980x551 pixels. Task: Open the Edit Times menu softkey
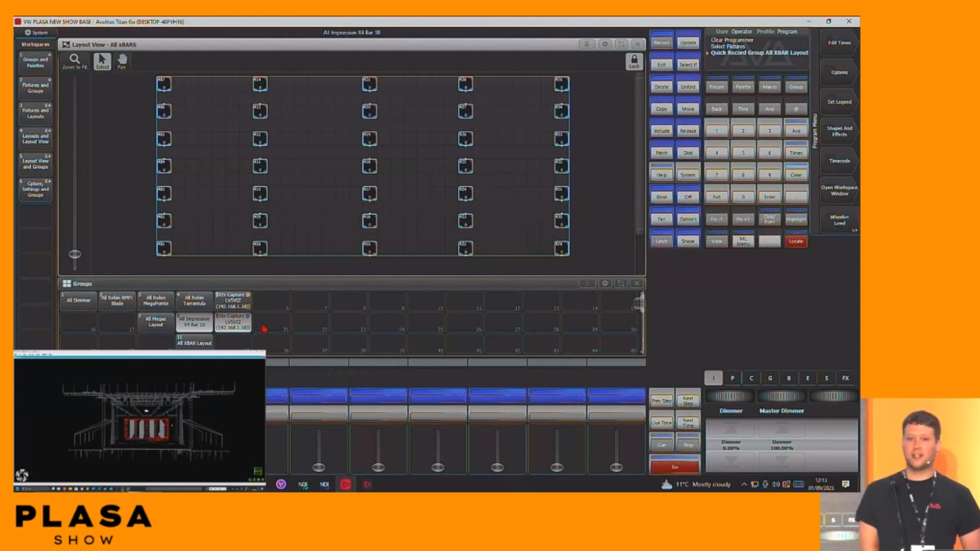pos(839,42)
